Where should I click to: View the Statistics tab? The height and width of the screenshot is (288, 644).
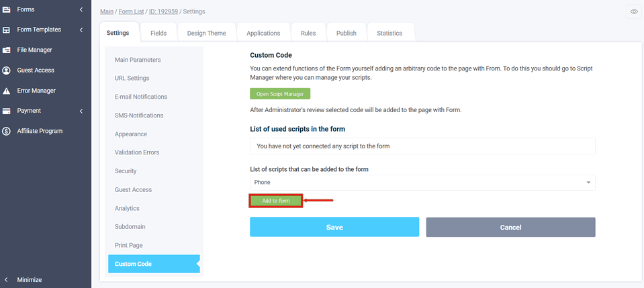click(x=389, y=34)
